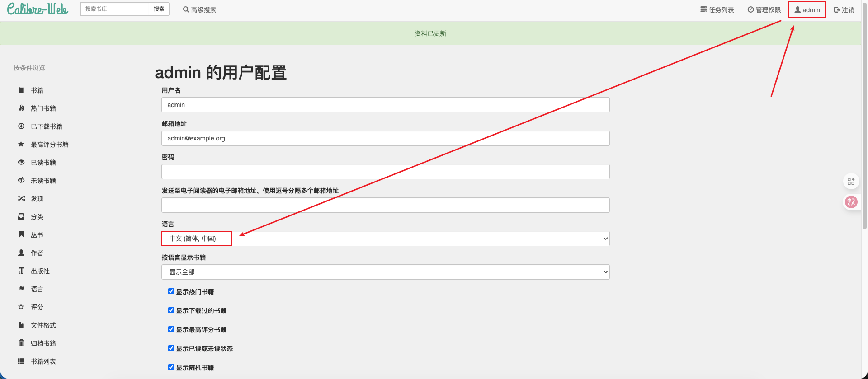Click the star icon for 最高评分书籍
868x379 pixels.
coord(21,145)
